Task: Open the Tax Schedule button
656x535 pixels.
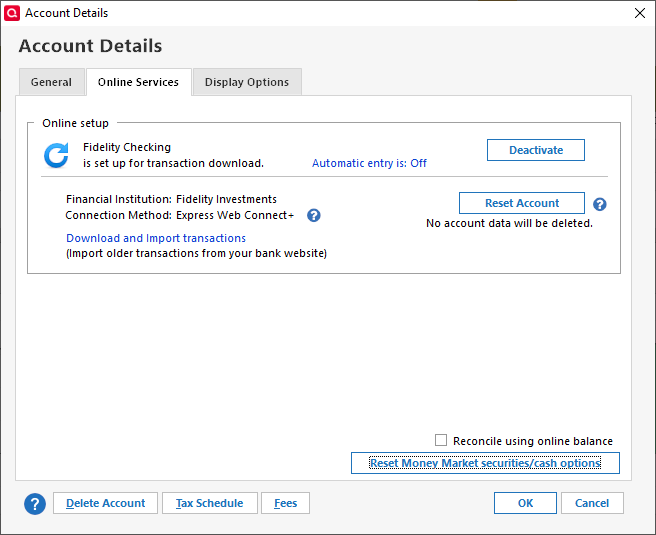Action: tap(209, 503)
